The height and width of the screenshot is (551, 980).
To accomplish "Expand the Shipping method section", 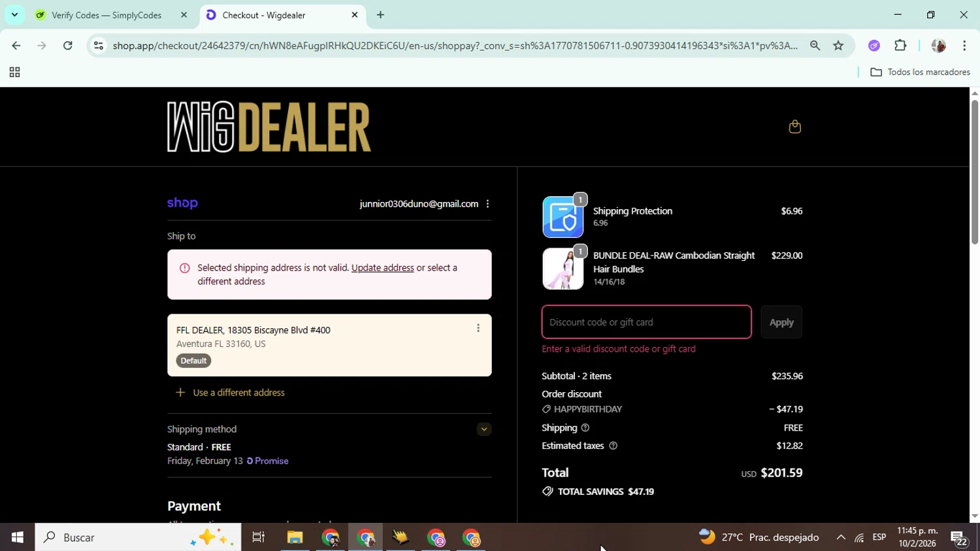I will pos(483,429).
